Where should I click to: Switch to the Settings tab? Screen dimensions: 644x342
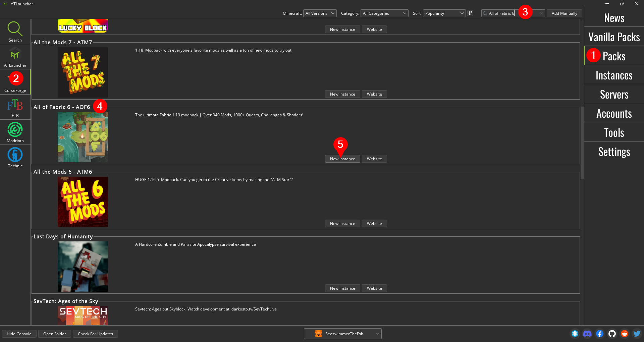[614, 152]
